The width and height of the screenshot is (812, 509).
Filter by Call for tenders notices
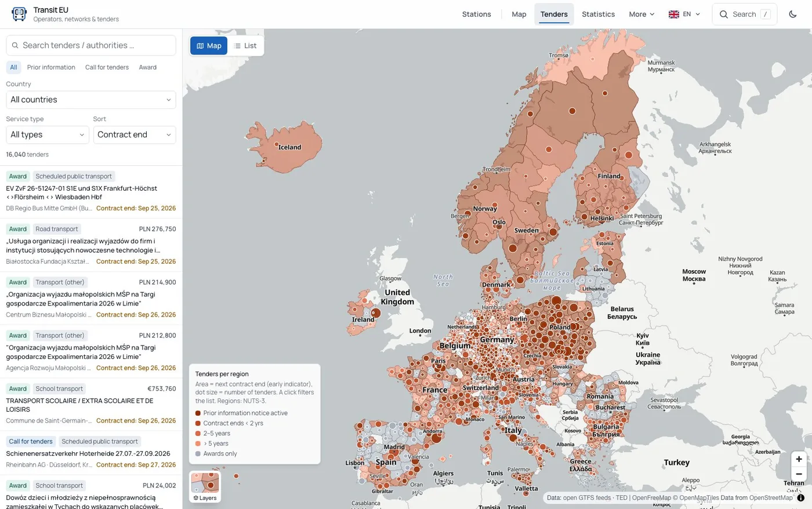107,67
